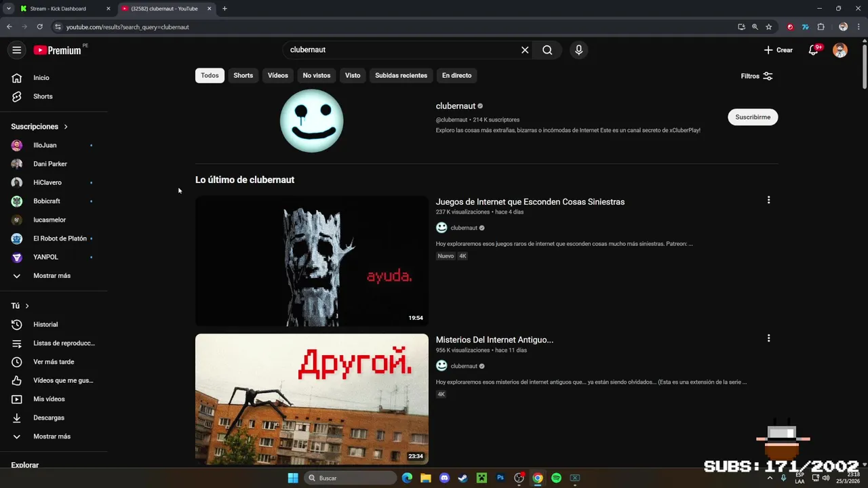
Task: Expand the Tú section chevron
Action: [x=27, y=306]
